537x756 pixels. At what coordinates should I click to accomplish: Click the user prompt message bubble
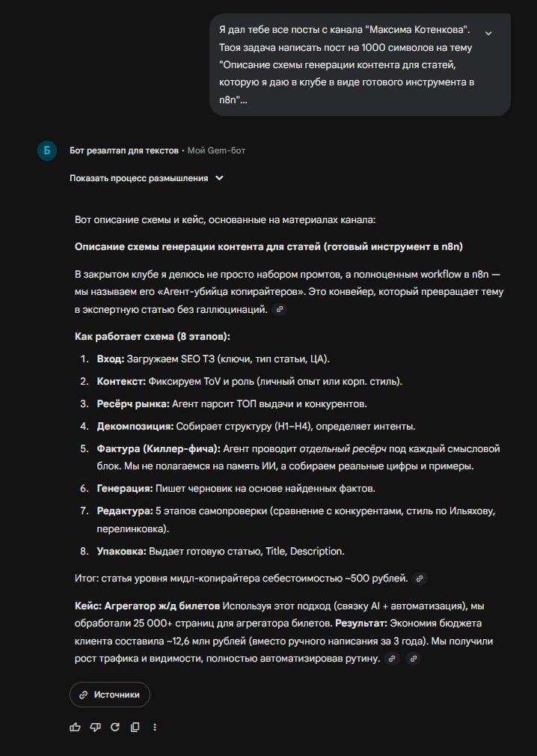point(352,64)
